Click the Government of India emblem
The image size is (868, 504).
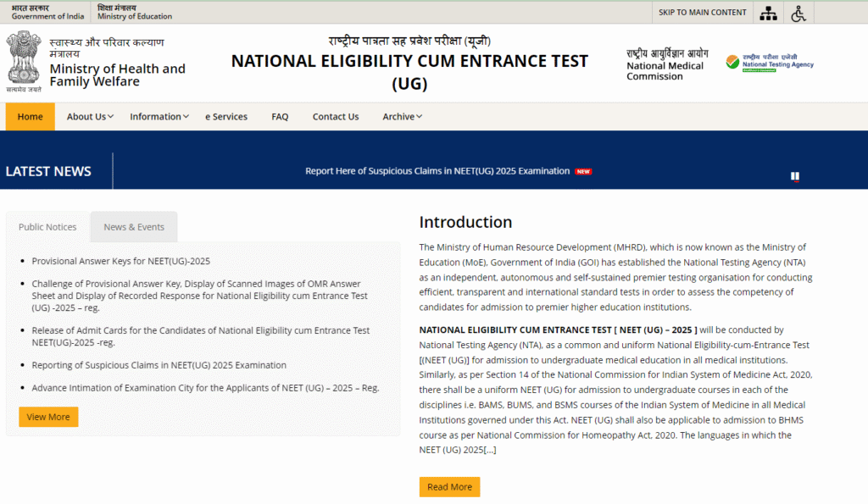click(24, 61)
